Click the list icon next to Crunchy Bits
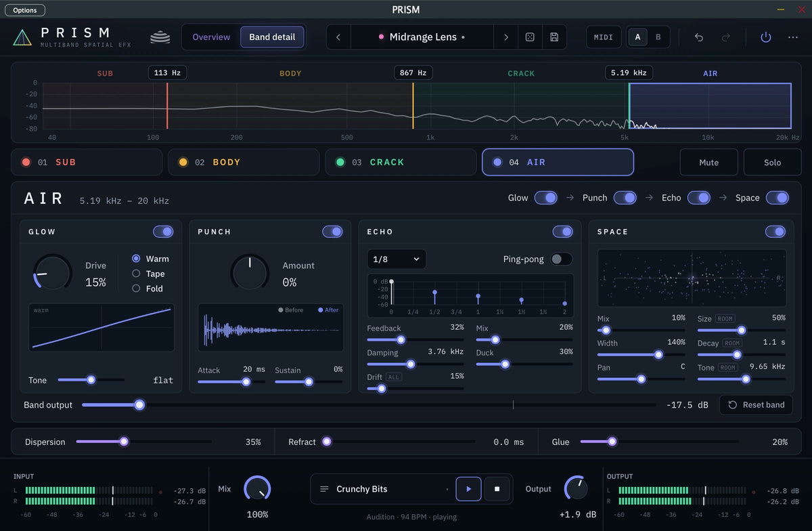 324,489
